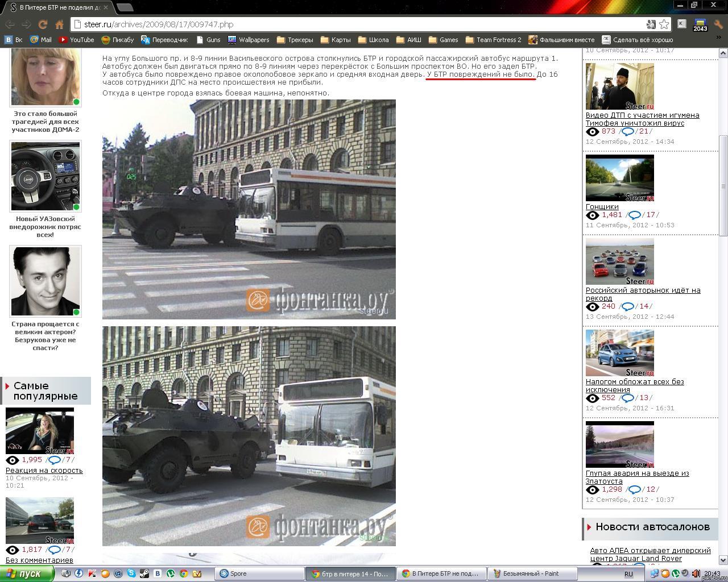Open the Трекеры bookmarks folder
The height and width of the screenshot is (582, 728).
pyautogui.click(x=295, y=40)
